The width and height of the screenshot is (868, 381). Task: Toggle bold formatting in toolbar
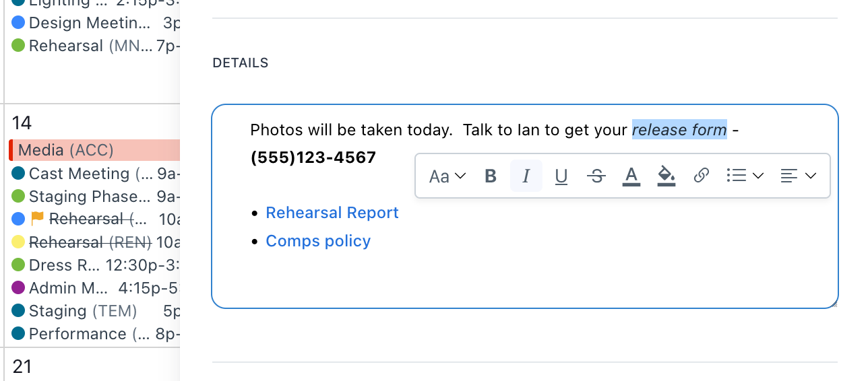[491, 176]
